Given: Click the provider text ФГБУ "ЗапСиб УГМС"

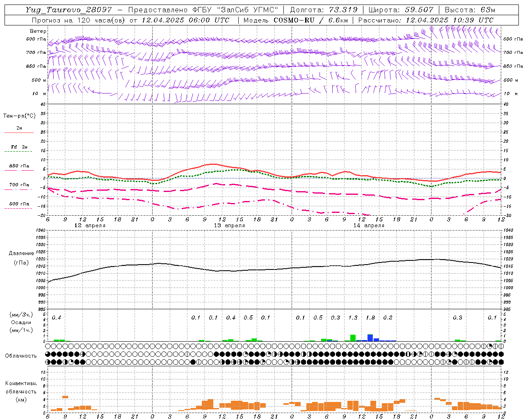Looking at the screenshot, I should click(x=235, y=10).
